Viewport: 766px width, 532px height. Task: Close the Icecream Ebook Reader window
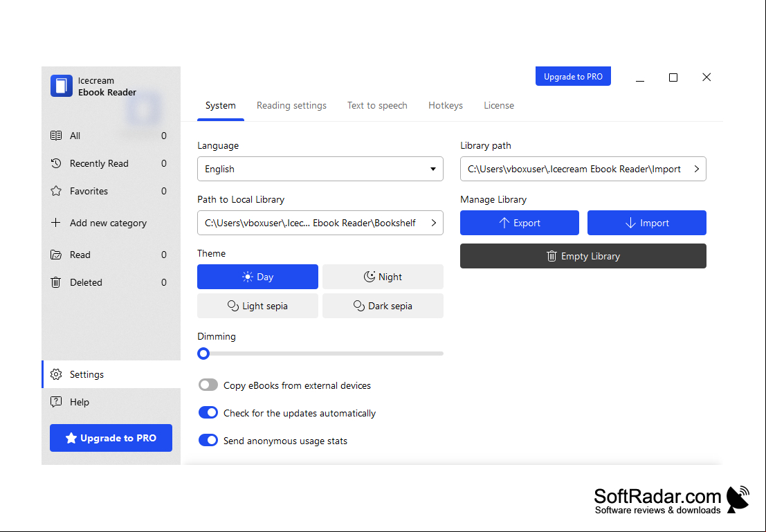[x=706, y=77]
